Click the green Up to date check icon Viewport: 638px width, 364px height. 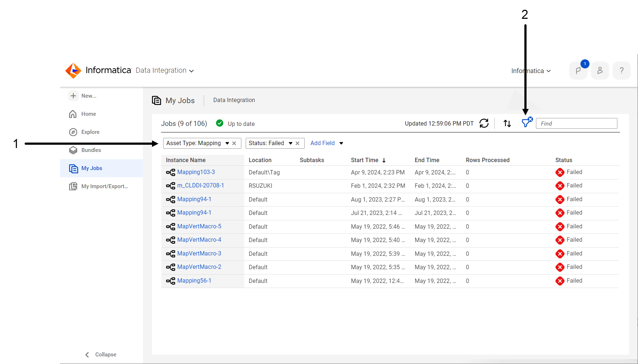(220, 123)
